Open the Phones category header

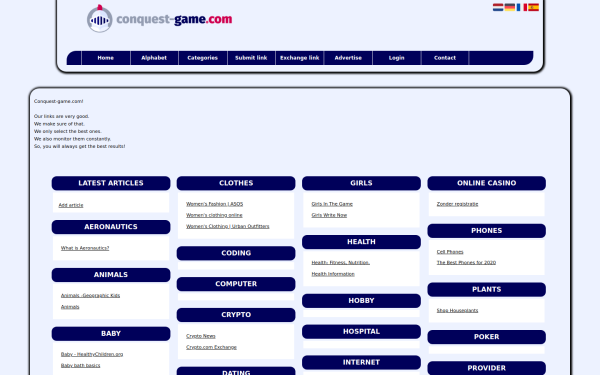point(487,231)
